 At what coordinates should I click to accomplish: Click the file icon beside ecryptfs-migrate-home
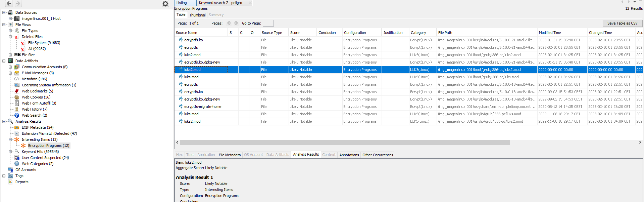[x=181, y=107]
